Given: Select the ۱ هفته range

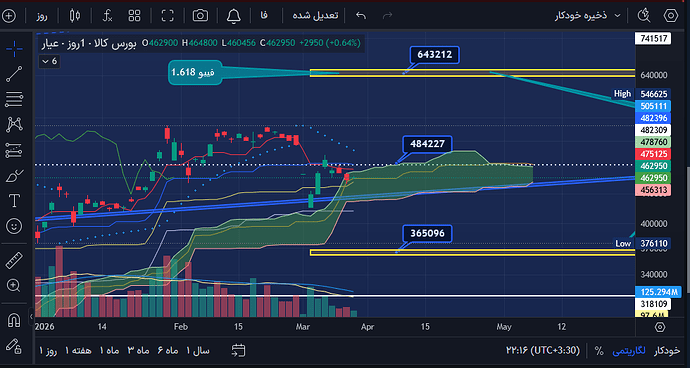Looking at the screenshot, I should [x=78, y=351].
